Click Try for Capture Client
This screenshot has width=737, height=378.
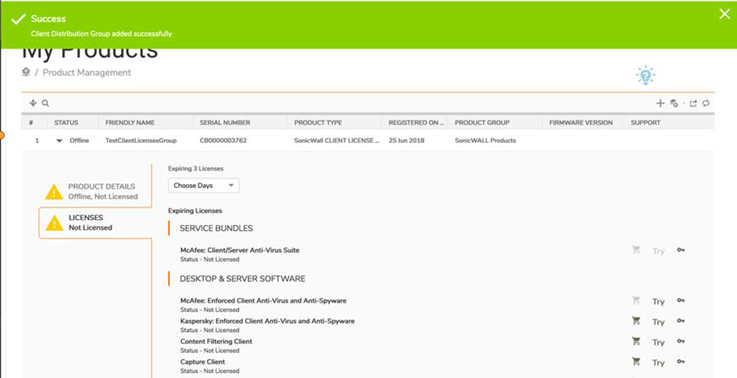coord(658,362)
